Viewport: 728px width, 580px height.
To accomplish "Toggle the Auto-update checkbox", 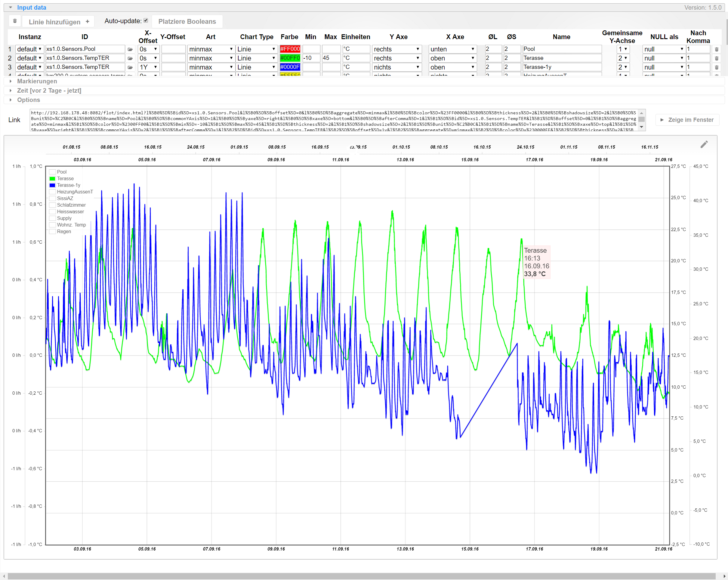I will click(x=146, y=20).
